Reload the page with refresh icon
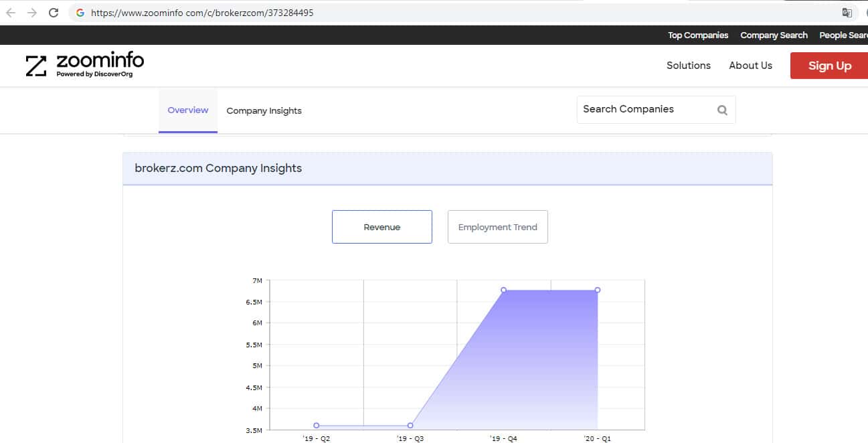868x443 pixels. point(54,13)
